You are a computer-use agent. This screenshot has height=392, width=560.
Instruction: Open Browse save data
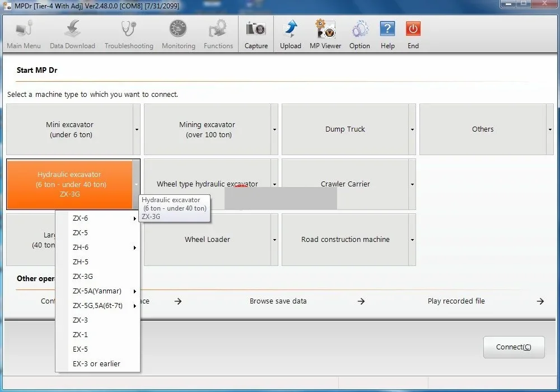pos(278,301)
